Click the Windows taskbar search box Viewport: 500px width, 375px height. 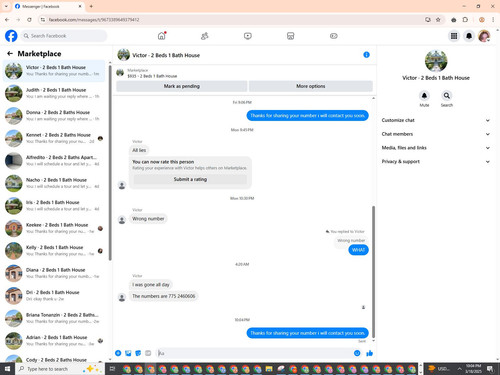click(60, 369)
